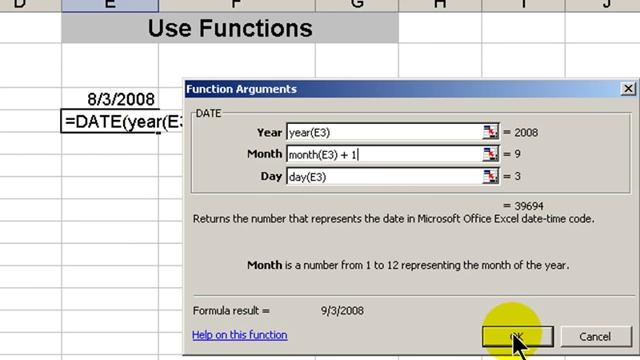This screenshot has width=640, height=360.
Task: Select column E header
Action: pos(110,5)
